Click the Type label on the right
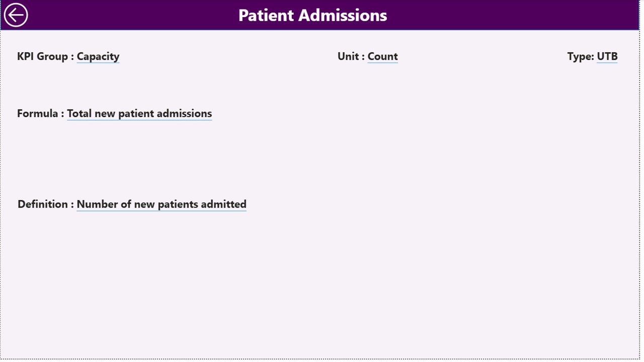The width and height of the screenshot is (644, 362). pos(580,56)
